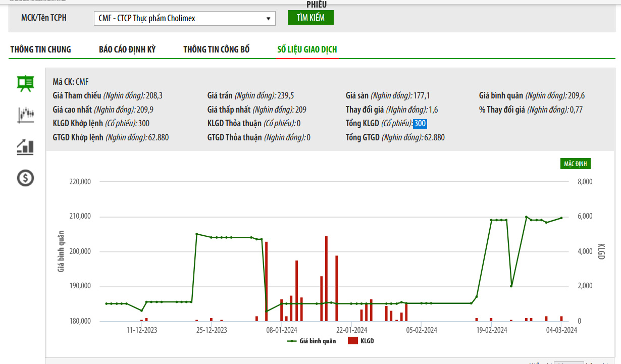Expand the CMF - CTCP Thực phẩm Cholimex dropdown

(x=185, y=19)
